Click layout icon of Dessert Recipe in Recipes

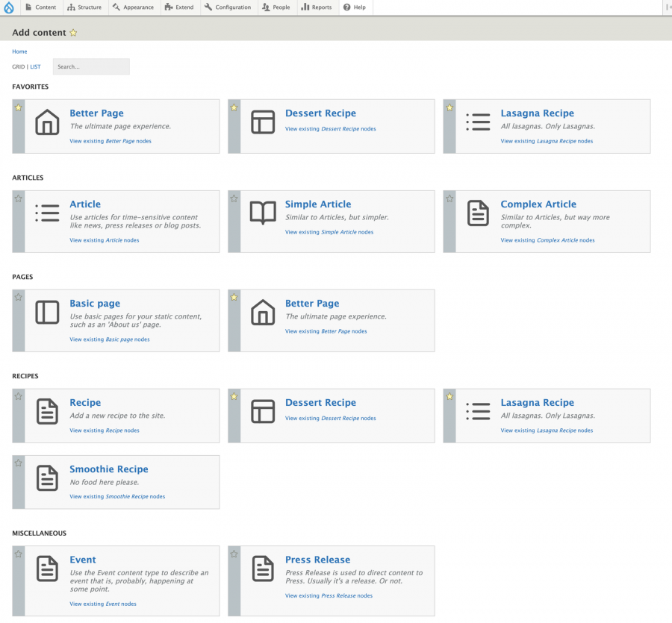(263, 412)
